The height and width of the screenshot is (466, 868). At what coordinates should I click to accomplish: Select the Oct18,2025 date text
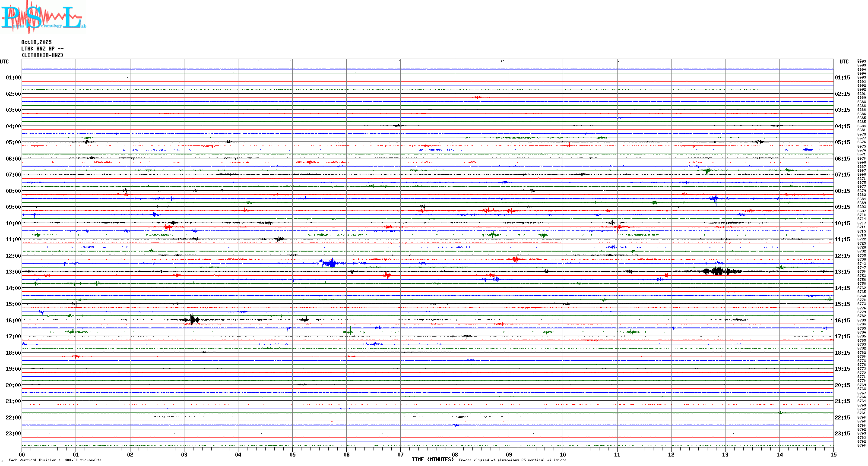[x=36, y=42]
